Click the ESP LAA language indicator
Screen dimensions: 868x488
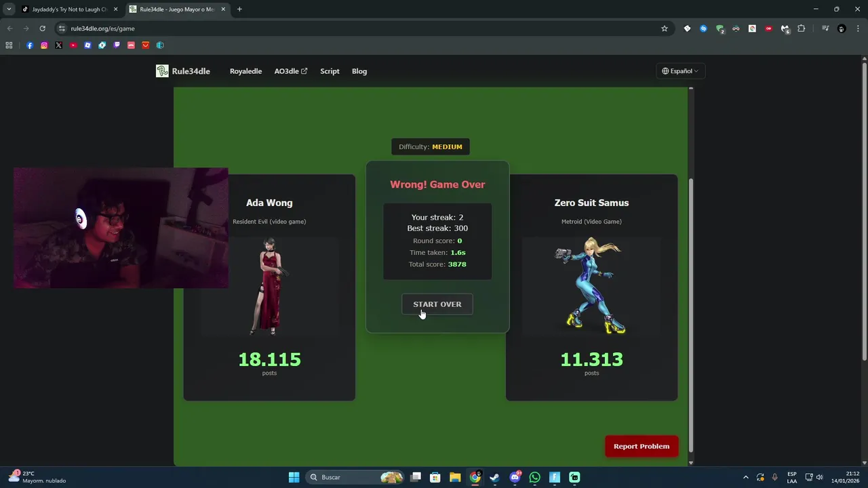click(792, 477)
